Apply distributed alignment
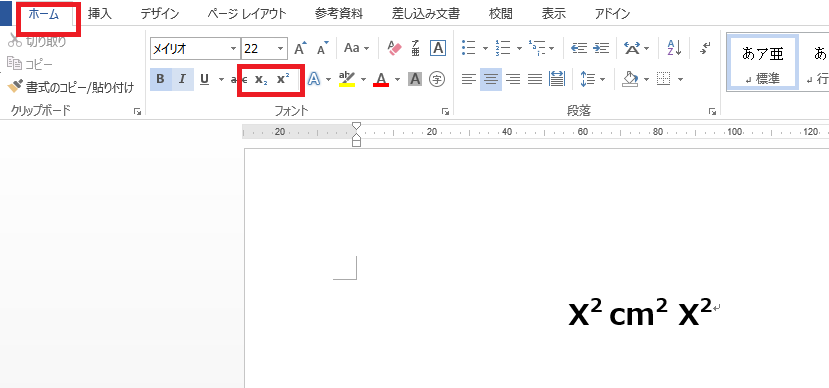The width and height of the screenshot is (829, 388). 557,79
